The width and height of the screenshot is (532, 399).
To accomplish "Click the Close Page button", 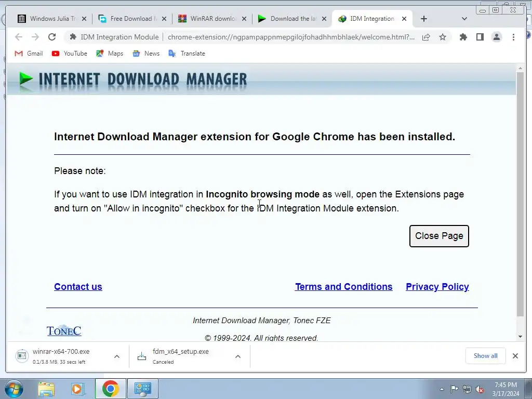I will [x=439, y=236].
